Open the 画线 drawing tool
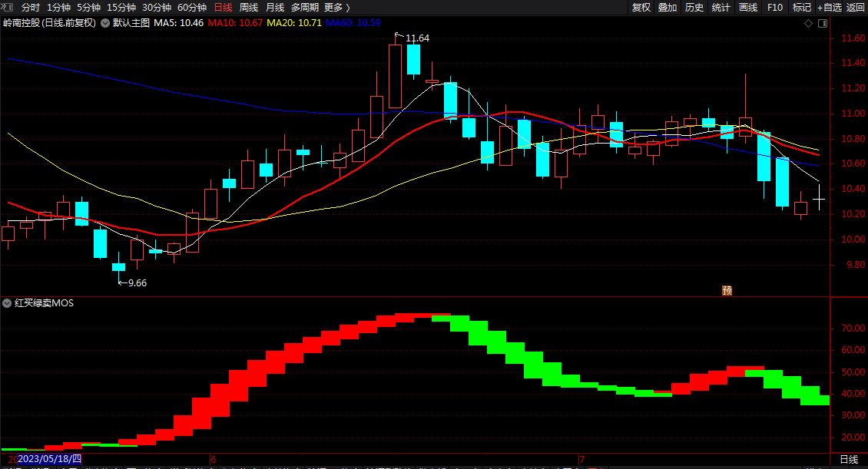Screen dimensions: 868x469 pyautogui.click(x=748, y=7)
